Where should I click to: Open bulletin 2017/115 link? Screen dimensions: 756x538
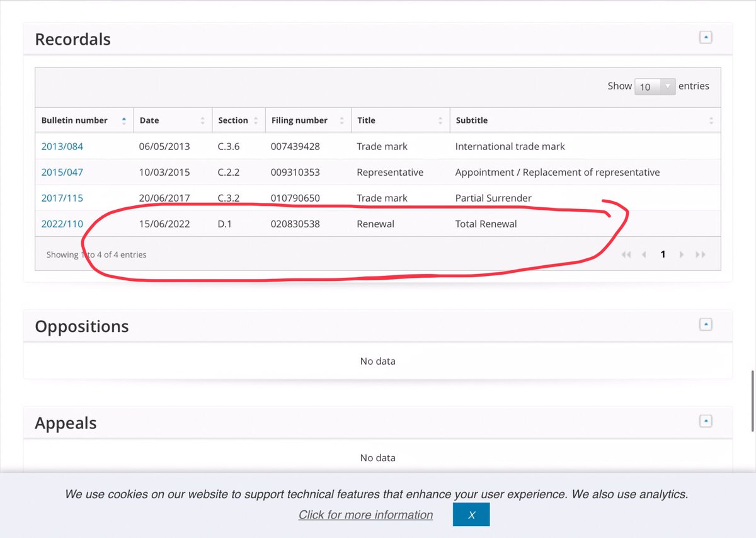[62, 198]
